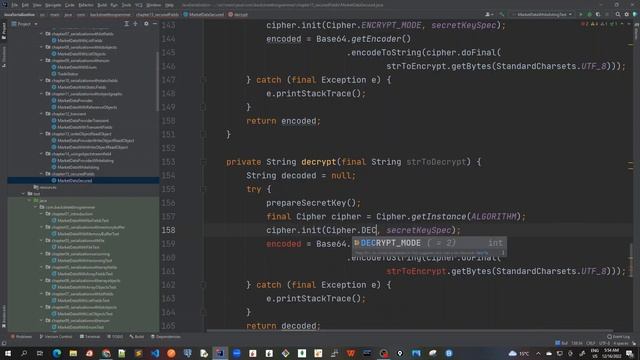Open the Help menu
Screen dimensions: 640x360
click(x=169, y=5)
